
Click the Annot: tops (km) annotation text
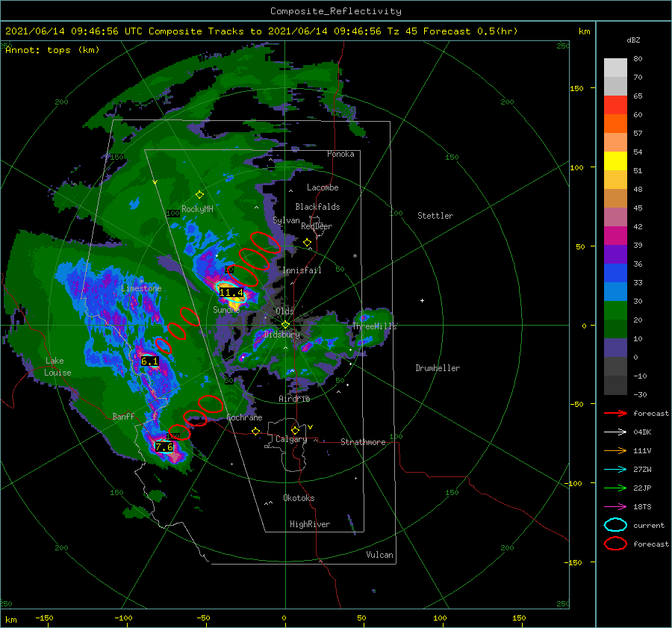point(52,50)
